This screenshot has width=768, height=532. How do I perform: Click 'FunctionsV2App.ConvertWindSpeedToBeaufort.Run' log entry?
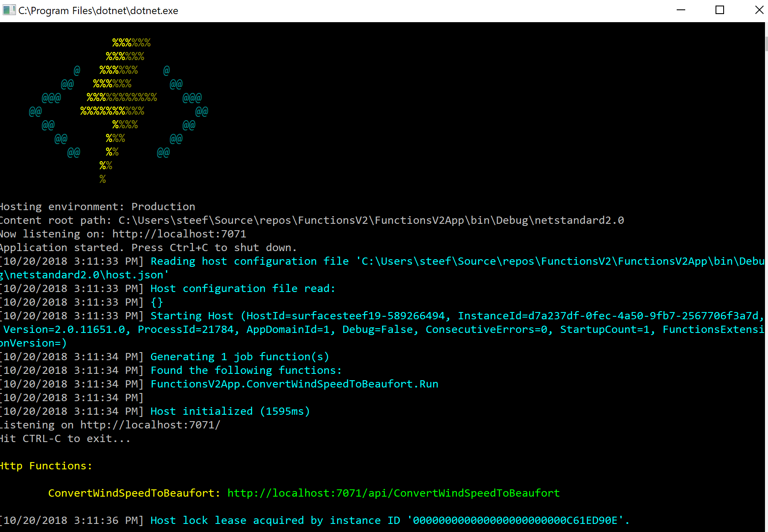294,384
